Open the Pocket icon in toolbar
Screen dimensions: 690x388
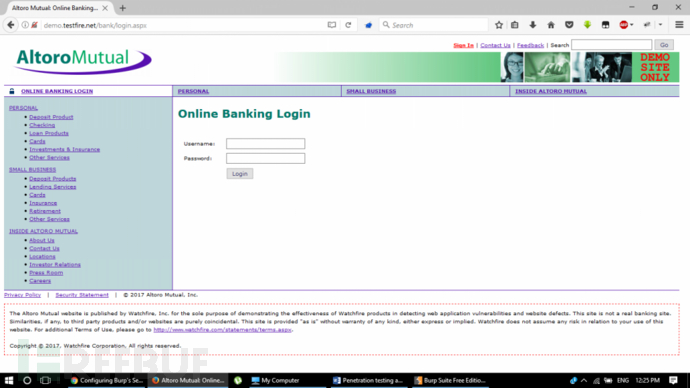569,25
